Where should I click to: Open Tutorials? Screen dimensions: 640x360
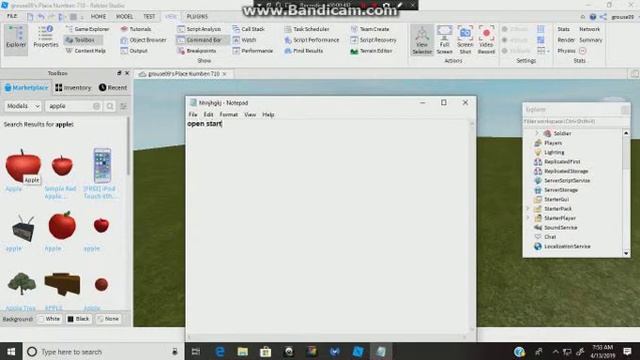pos(136,29)
